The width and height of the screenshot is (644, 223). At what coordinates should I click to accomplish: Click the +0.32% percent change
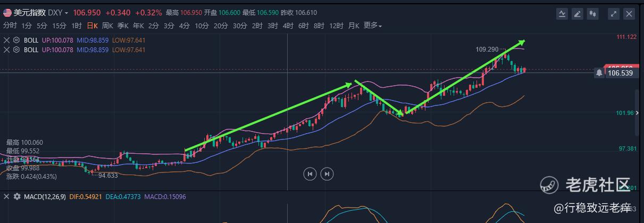tap(148, 12)
